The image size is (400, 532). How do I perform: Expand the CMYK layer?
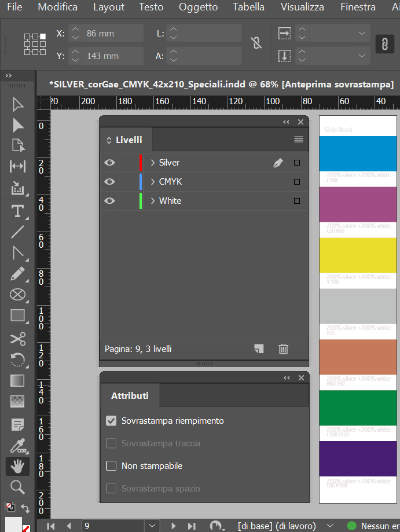click(153, 182)
